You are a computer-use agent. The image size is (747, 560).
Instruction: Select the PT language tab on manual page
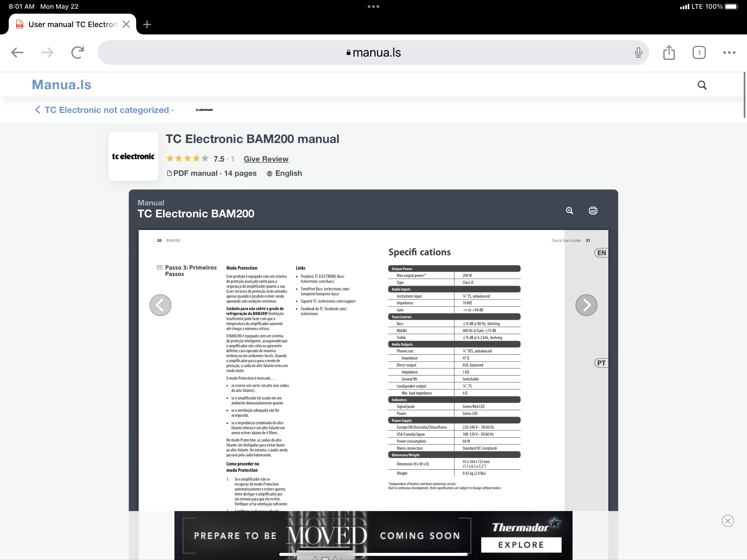coord(601,363)
